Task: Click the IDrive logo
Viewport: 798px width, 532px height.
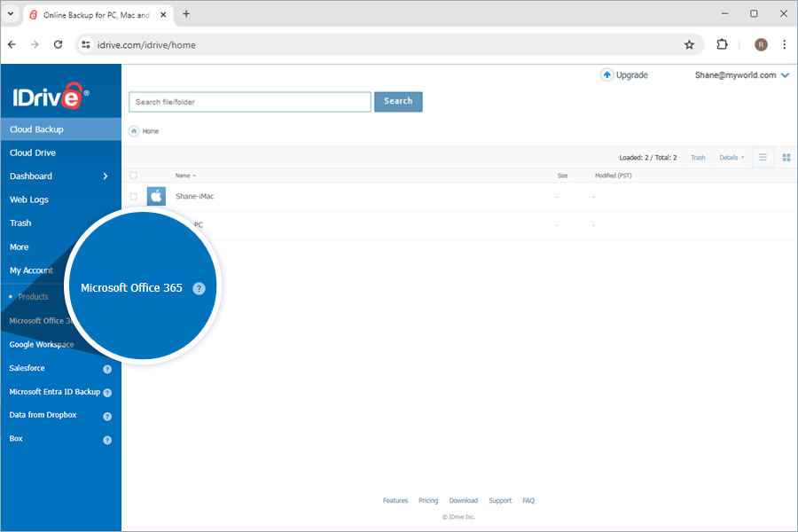Action: point(51,96)
